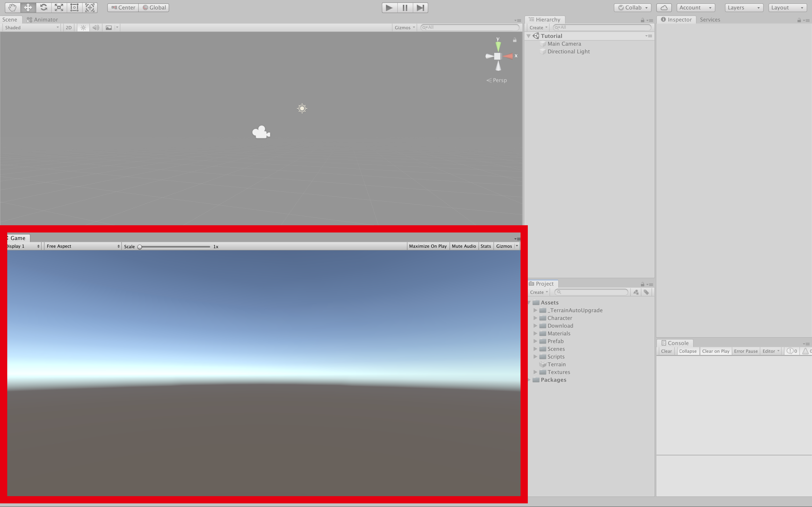Open the Layers dropdown
812x507 pixels.
744,7
